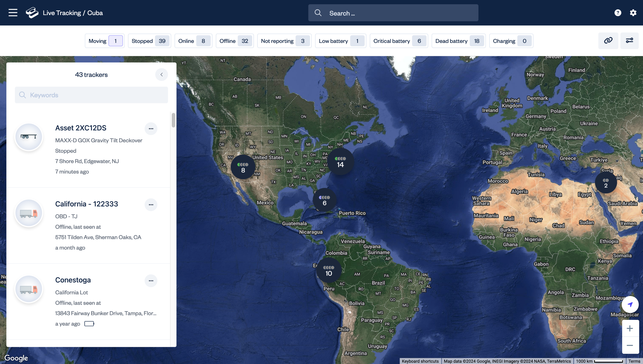The height and width of the screenshot is (364, 643).
Task: Open settings gear icon
Action: tap(633, 13)
